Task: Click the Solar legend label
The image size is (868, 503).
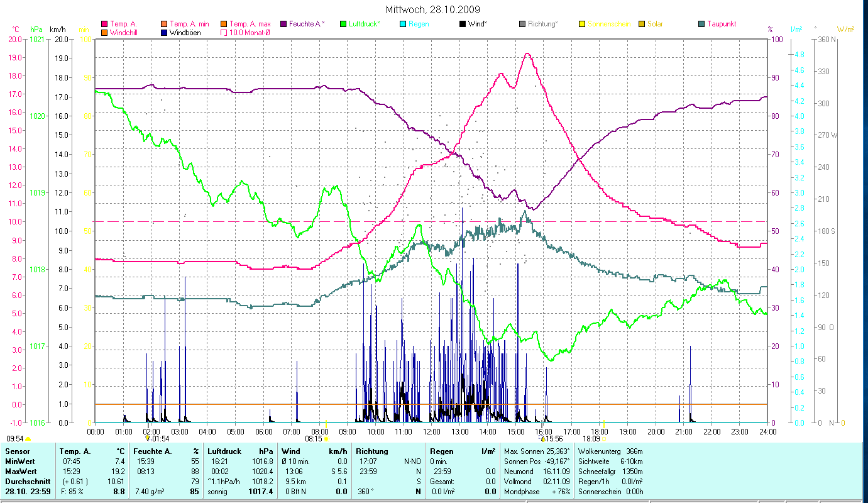Action: click(655, 24)
